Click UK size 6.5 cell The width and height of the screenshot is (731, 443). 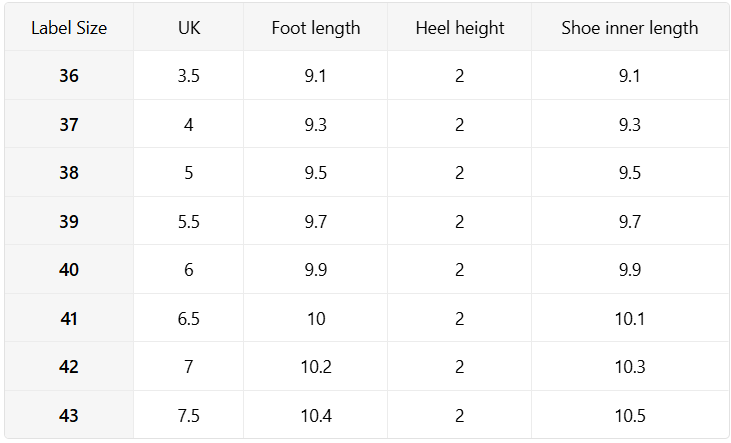[189, 319]
